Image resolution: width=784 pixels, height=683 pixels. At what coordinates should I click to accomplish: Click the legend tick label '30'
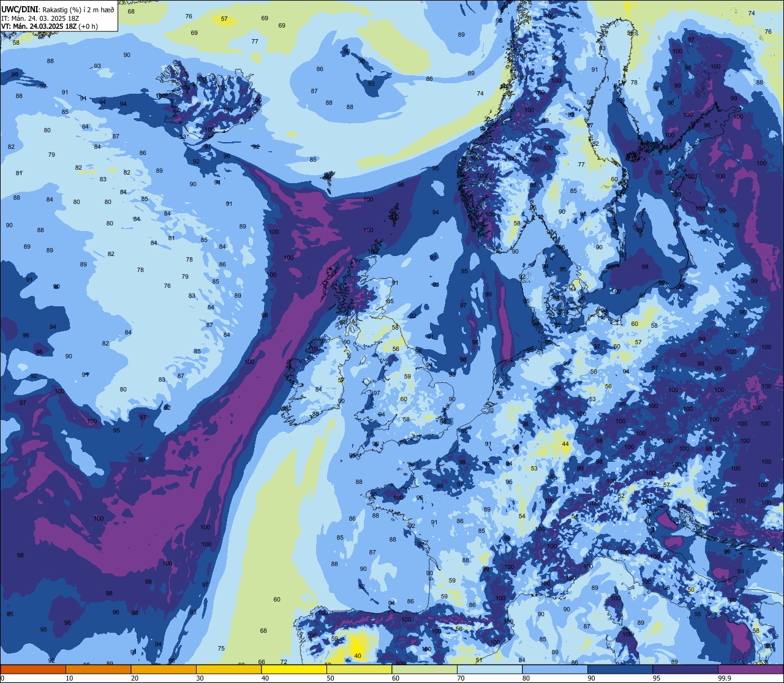coord(200,678)
